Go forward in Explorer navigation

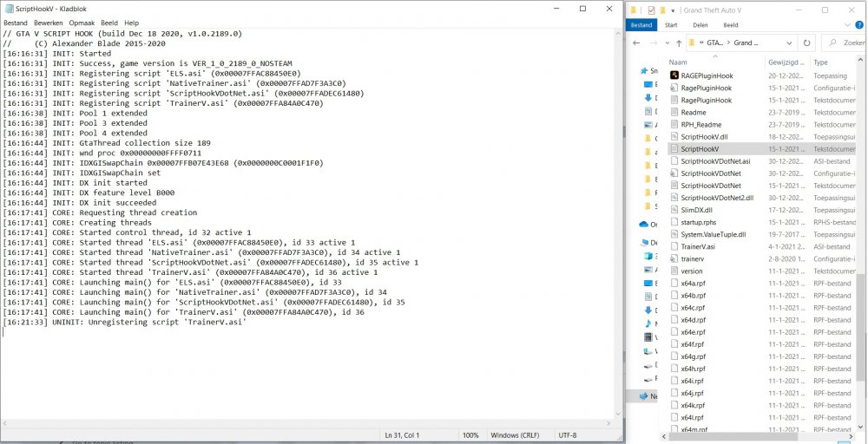[x=654, y=42]
